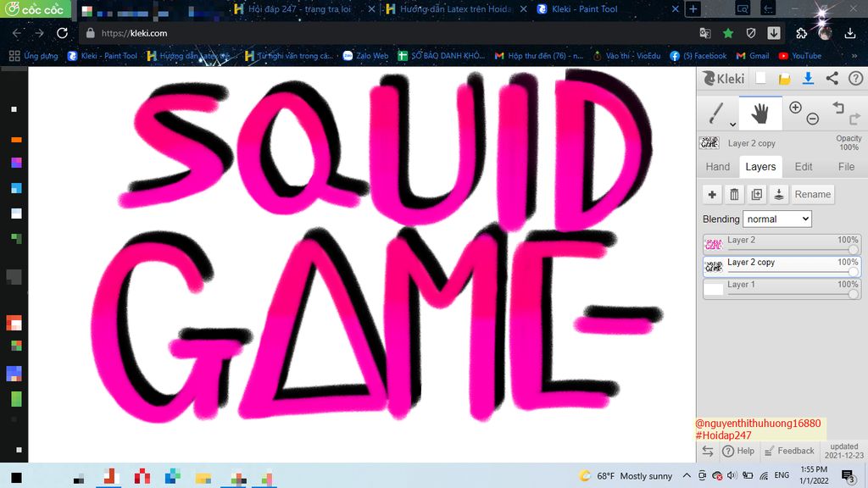Viewport: 868px width, 488px height.
Task: Expand the bookmarks overflow chevron
Action: [854, 56]
